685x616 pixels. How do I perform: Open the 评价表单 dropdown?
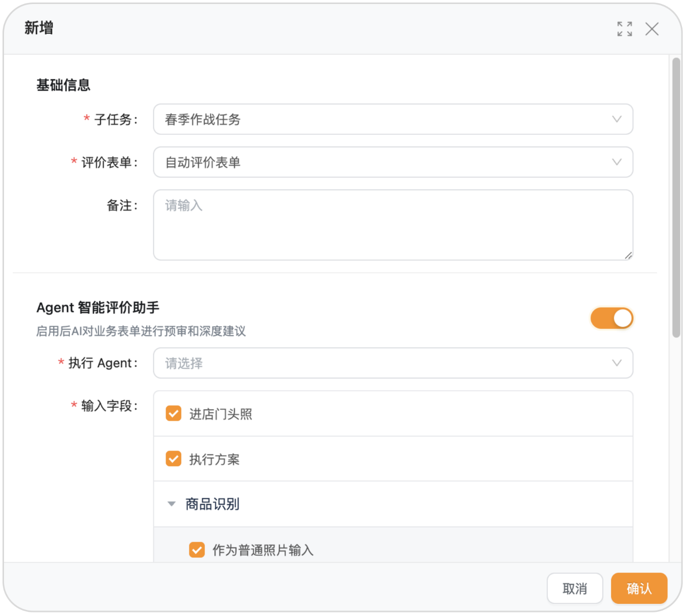click(392, 162)
